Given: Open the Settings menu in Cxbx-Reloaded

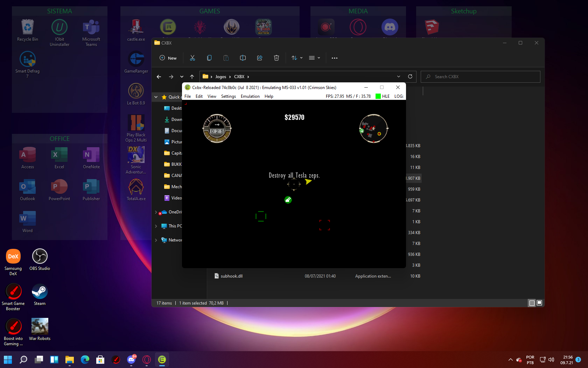Looking at the screenshot, I should point(229,96).
